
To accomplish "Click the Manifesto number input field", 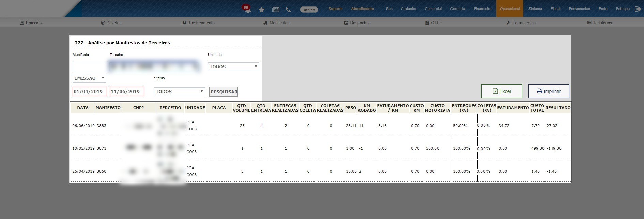I will point(90,67).
